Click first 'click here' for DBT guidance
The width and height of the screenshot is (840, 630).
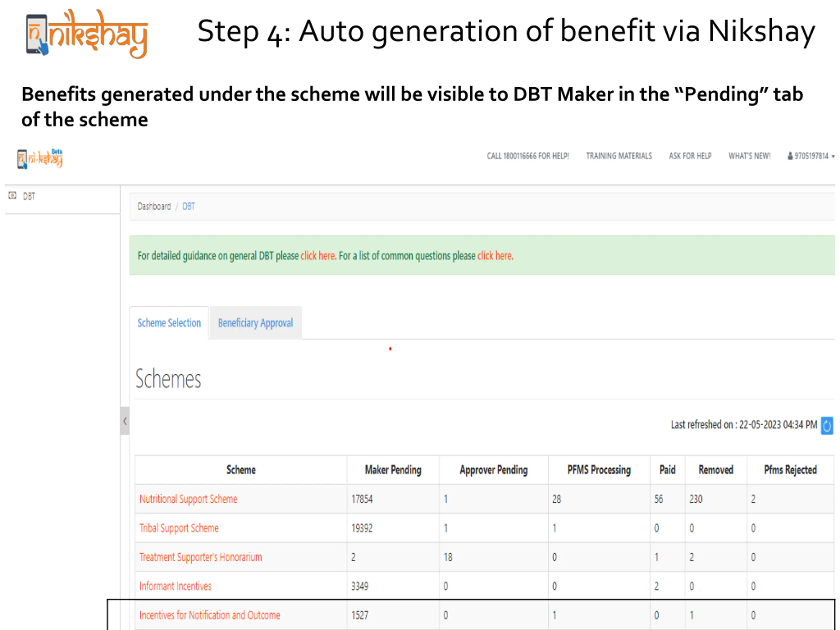point(318,256)
